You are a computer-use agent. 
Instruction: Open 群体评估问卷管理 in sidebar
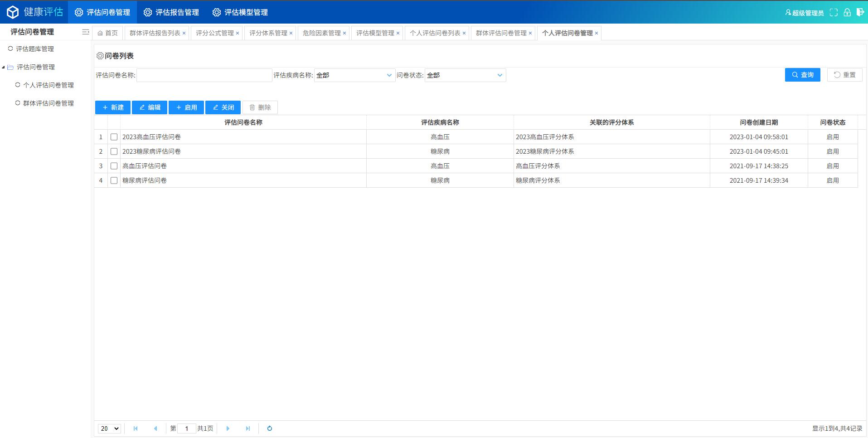(48, 103)
